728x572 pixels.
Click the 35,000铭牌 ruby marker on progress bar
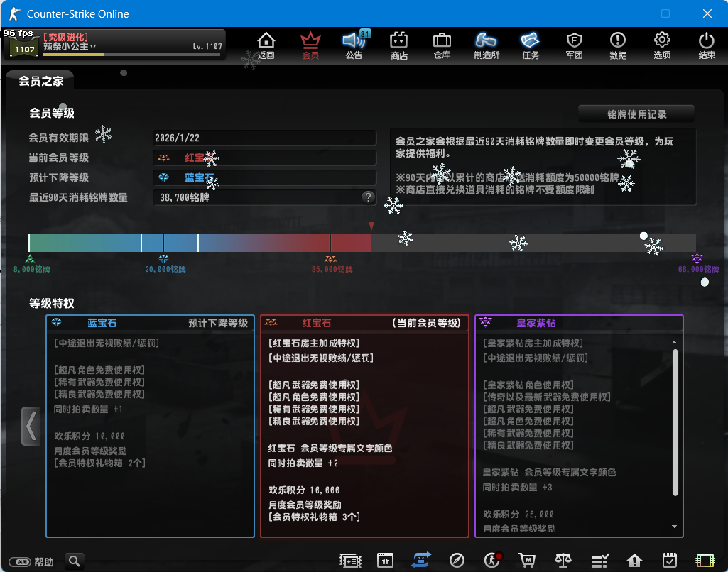[330, 259]
